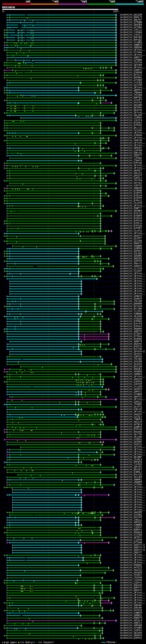Select hit UniRef100_Q84UR8

coord(131,25)
